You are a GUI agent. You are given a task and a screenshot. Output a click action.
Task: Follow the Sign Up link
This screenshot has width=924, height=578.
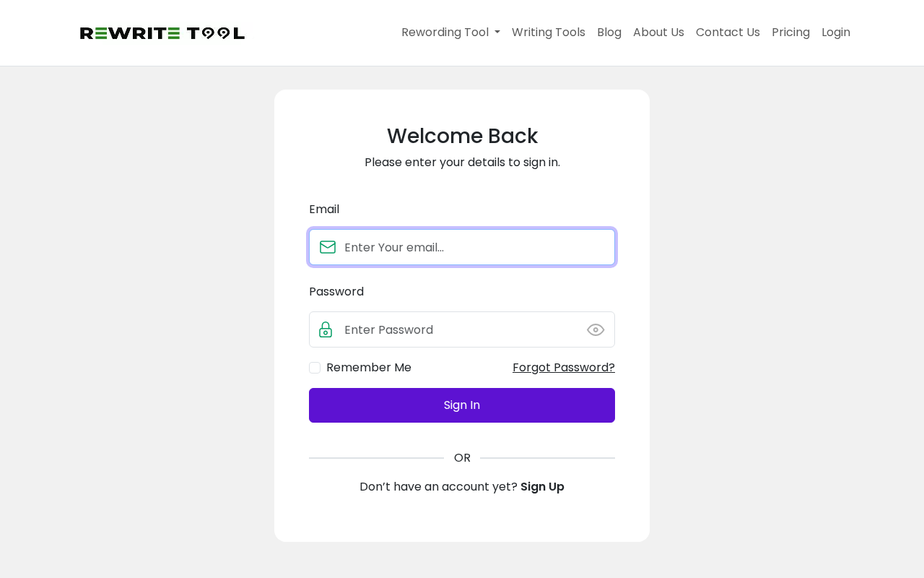[x=542, y=486]
